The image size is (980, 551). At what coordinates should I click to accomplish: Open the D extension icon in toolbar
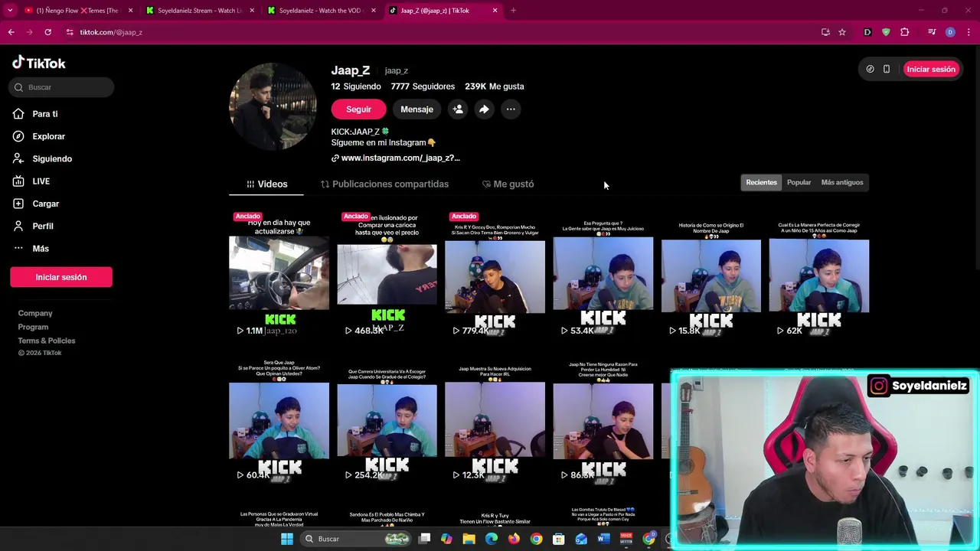pyautogui.click(x=867, y=32)
